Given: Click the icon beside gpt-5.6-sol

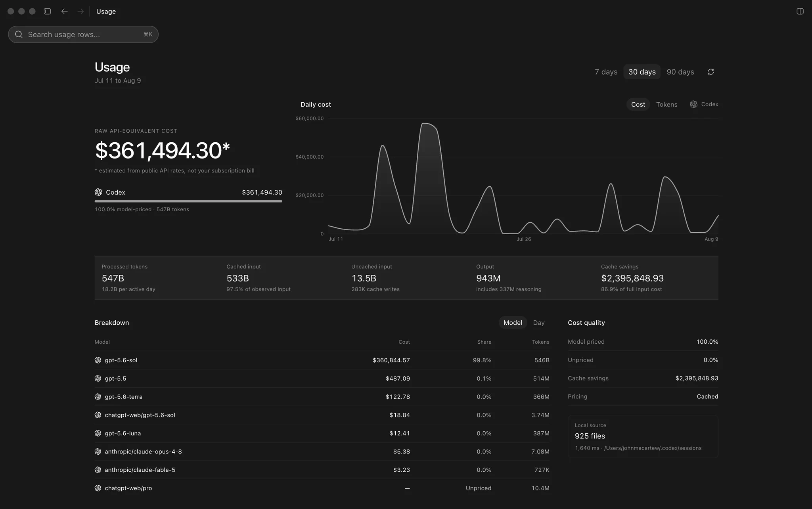Looking at the screenshot, I should pos(98,360).
